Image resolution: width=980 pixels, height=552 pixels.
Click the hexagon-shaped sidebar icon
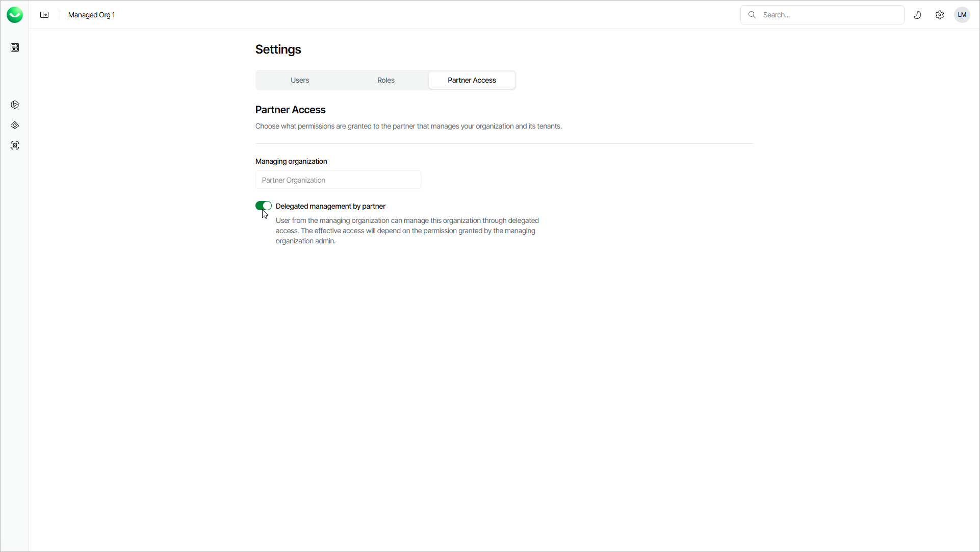pyautogui.click(x=15, y=105)
